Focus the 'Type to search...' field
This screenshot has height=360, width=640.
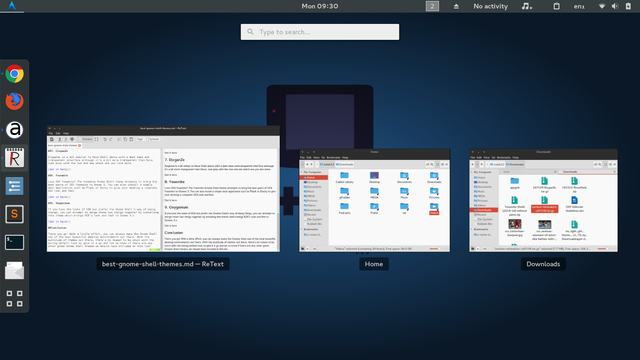320,32
